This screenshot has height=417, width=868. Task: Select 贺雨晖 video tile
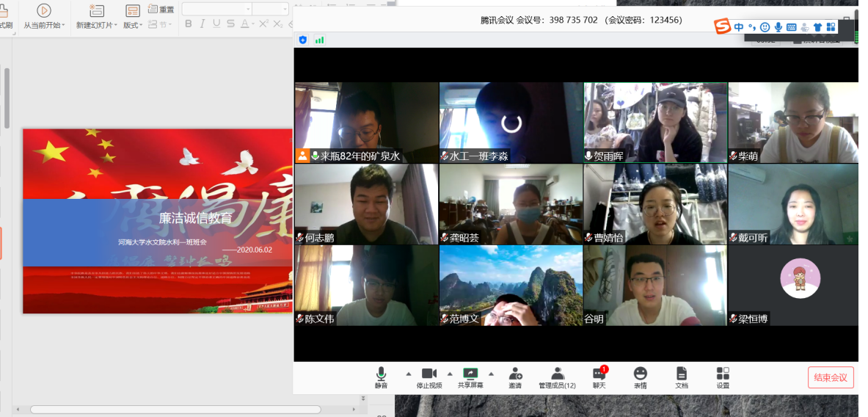[x=655, y=123]
